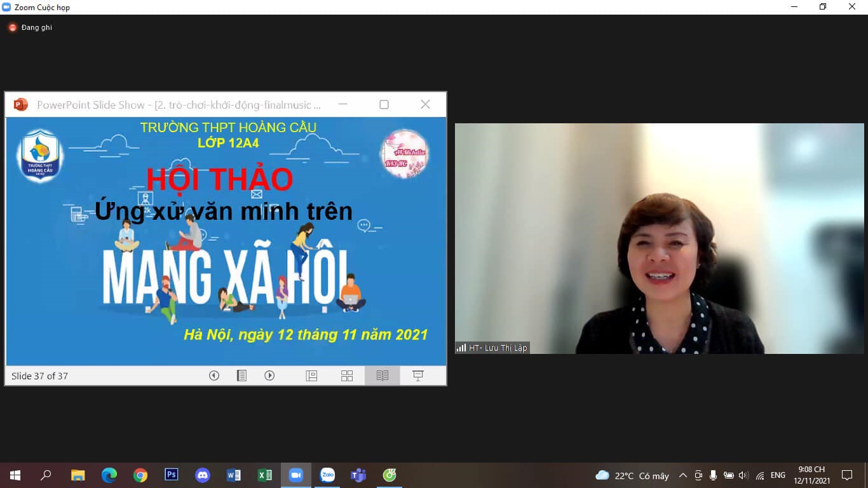Start Slide Show from the status bar
Screen dimensions: 868x488
pyautogui.click(x=418, y=376)
